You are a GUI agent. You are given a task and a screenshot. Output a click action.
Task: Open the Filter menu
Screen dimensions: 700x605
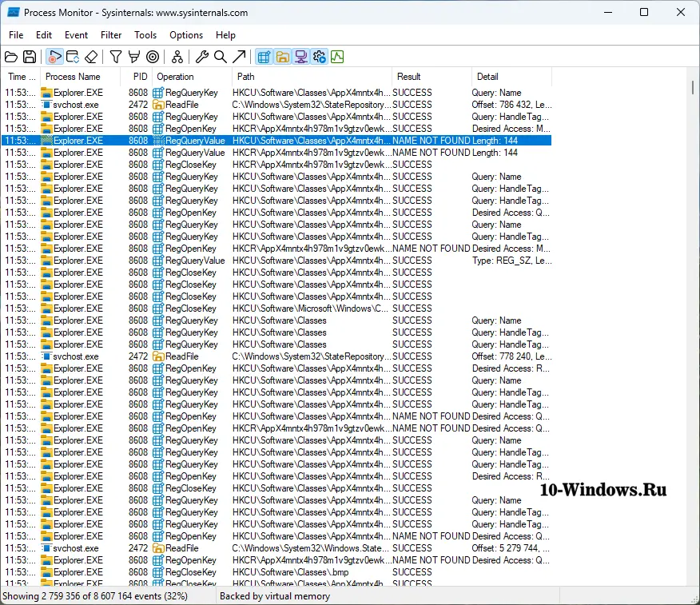point(111,35)
